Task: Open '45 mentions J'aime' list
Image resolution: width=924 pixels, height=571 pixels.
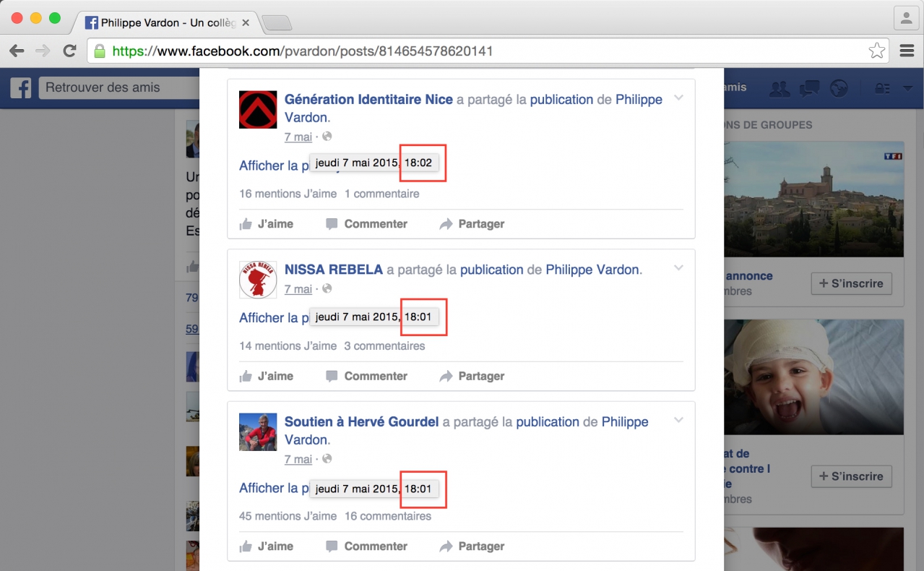Action: click(288, 516)
